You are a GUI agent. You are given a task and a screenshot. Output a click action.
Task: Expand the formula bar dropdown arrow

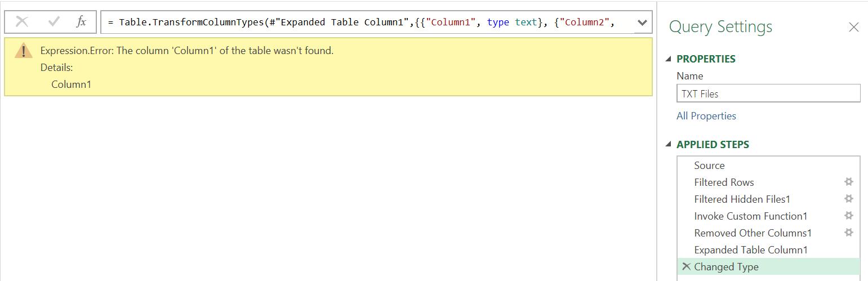point(642,23)
